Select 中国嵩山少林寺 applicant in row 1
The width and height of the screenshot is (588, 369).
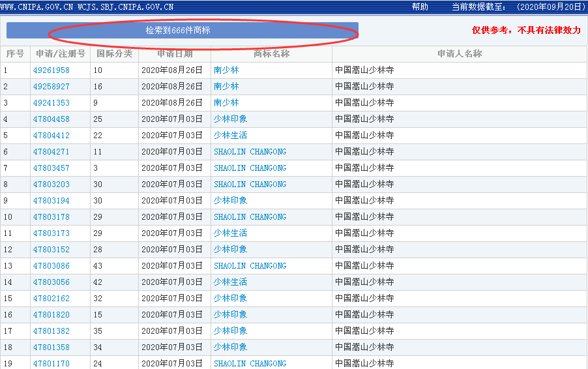click(364, 70)
